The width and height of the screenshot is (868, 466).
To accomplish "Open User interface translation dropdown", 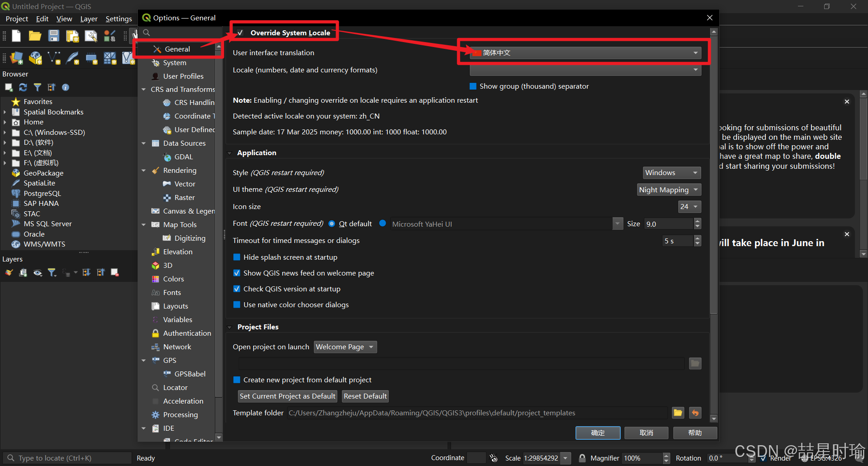I will [585, 53].
